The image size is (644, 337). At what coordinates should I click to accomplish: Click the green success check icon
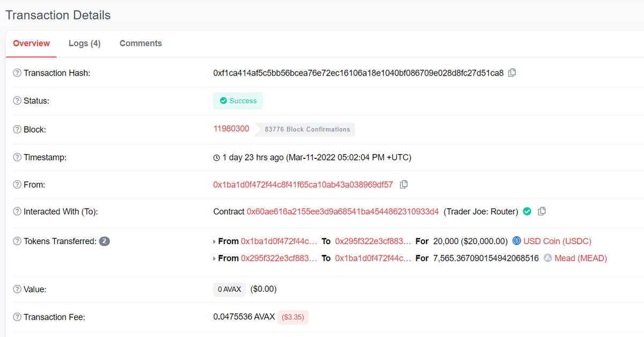tap(223, 101)
